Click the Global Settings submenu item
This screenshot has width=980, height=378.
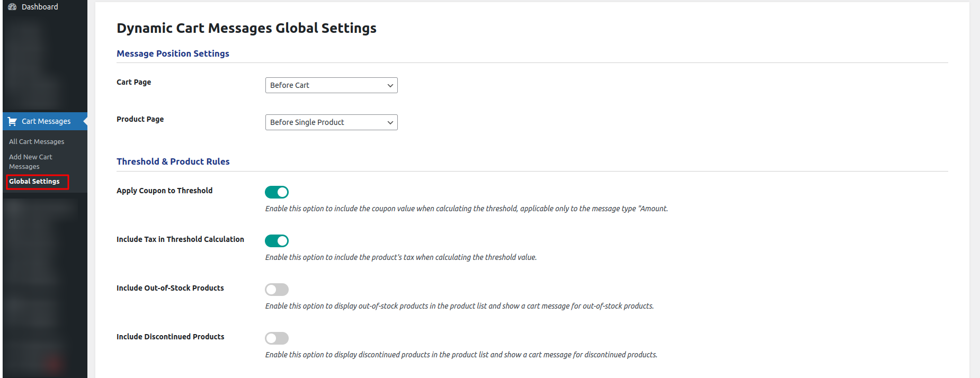34,181
